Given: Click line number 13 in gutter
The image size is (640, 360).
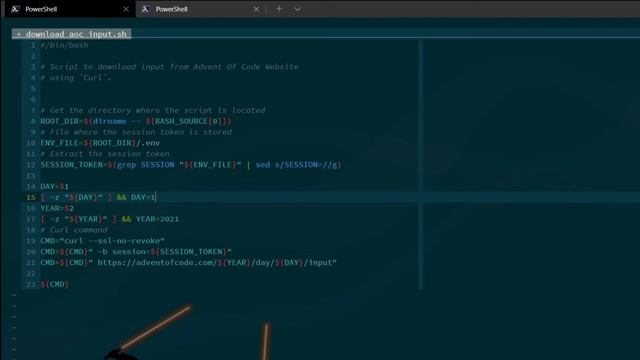Looking at the screenshot, I should point(31,176).
